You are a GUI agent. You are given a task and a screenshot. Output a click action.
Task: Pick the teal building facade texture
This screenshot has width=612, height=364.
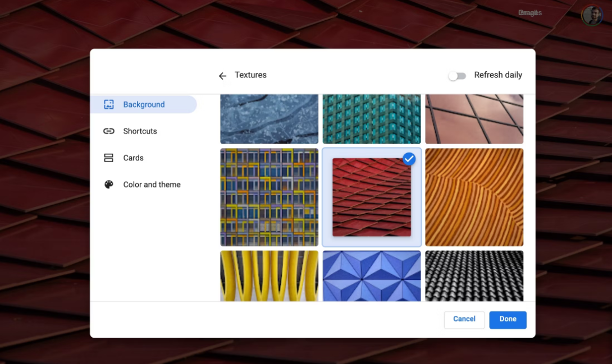[x=372, y=119]
